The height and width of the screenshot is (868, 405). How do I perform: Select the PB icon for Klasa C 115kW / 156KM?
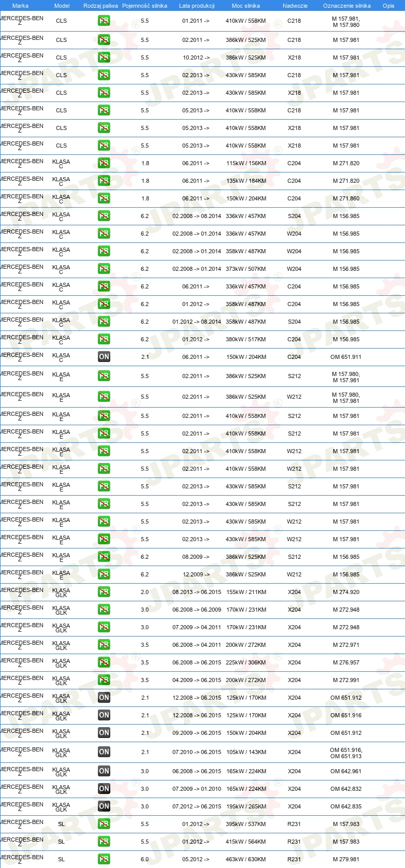(104, 163)
